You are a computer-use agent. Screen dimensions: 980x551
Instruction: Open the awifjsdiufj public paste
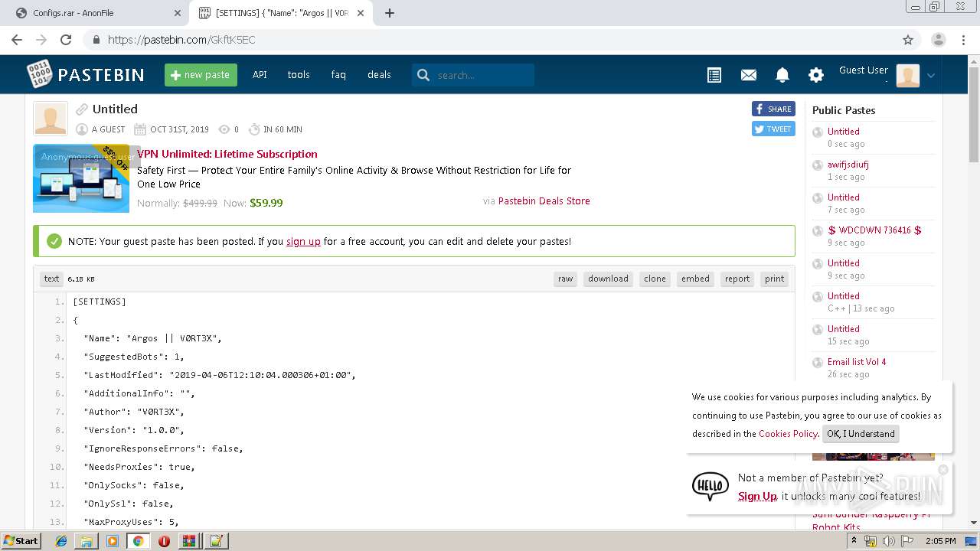click(848, 165)
